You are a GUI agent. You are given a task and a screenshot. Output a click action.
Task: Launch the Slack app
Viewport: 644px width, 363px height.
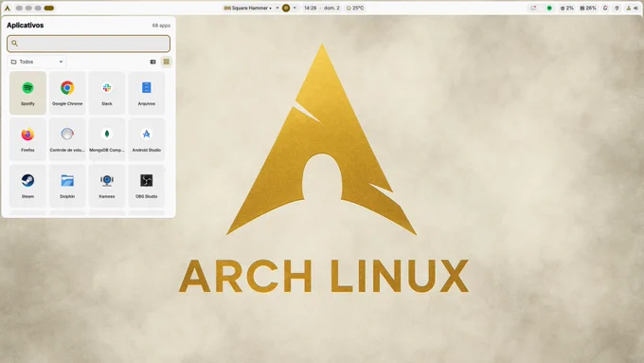click(x=107, y=93)
